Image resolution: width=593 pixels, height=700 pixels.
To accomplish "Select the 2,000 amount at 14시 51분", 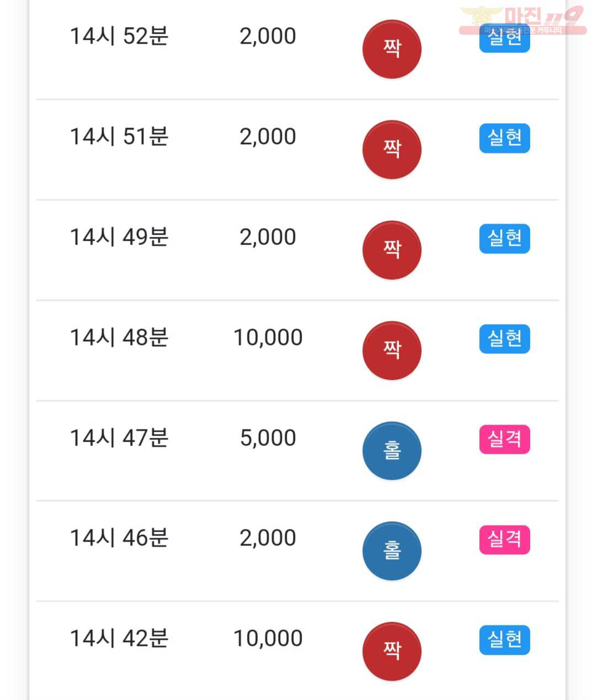I will click(268, 137).
